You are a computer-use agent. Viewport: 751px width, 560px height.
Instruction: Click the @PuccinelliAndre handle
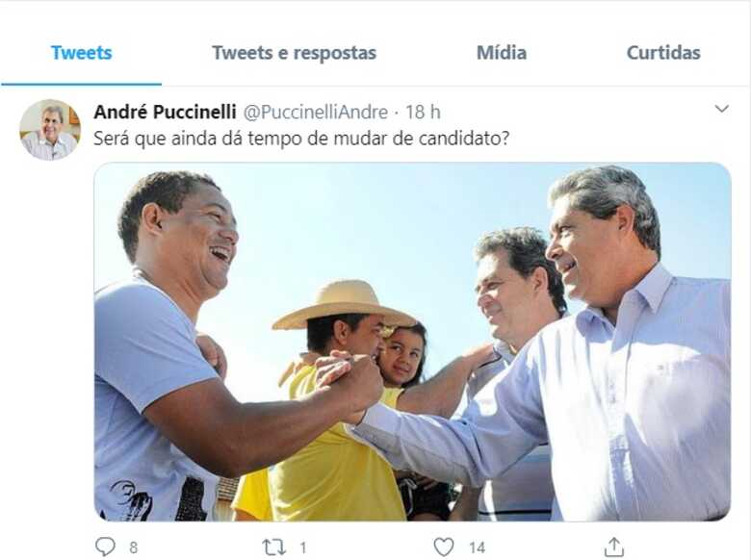[316, 112]
